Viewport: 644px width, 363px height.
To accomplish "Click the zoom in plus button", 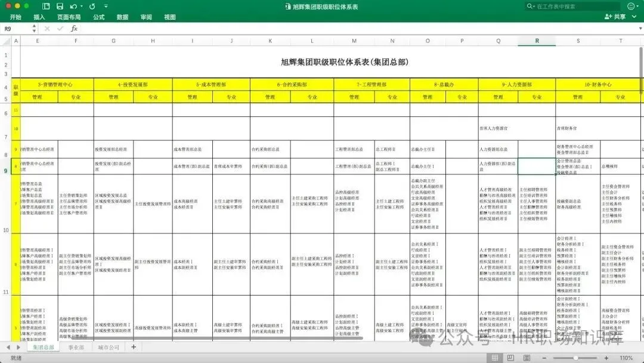I will click(x=606, y=358).
